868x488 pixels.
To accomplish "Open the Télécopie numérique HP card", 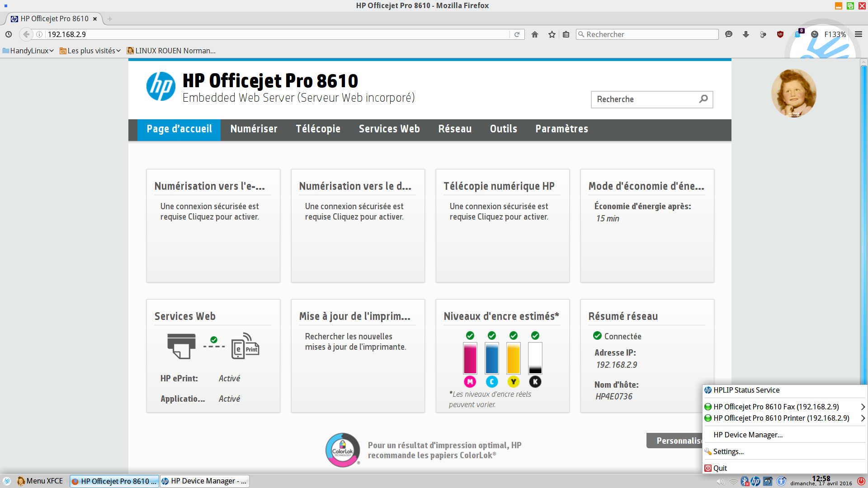I will [502, 225].
